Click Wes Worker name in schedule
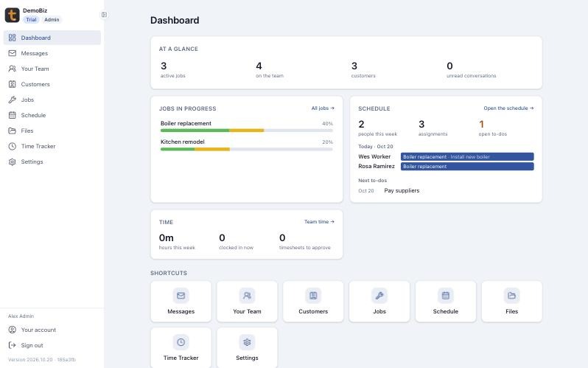The height and width of the screenshot is (368, 588). pyautogui.click(x=374, y=156)
